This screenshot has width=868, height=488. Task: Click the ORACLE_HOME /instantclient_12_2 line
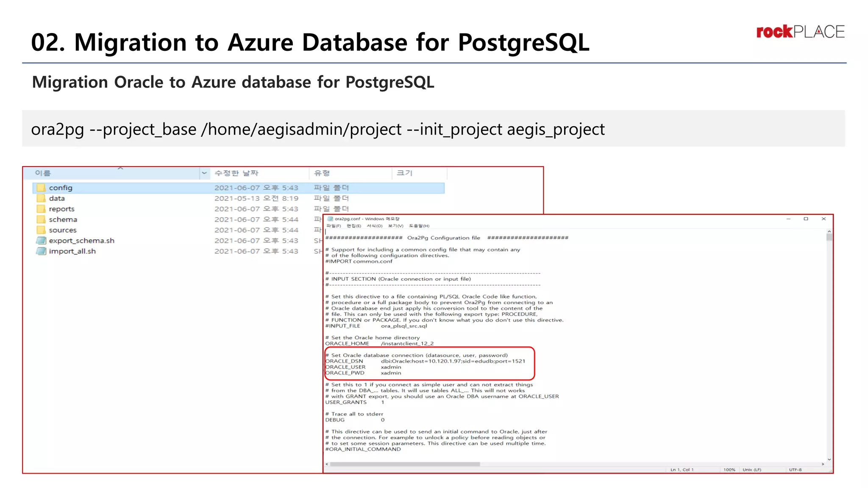click(379, 344)
